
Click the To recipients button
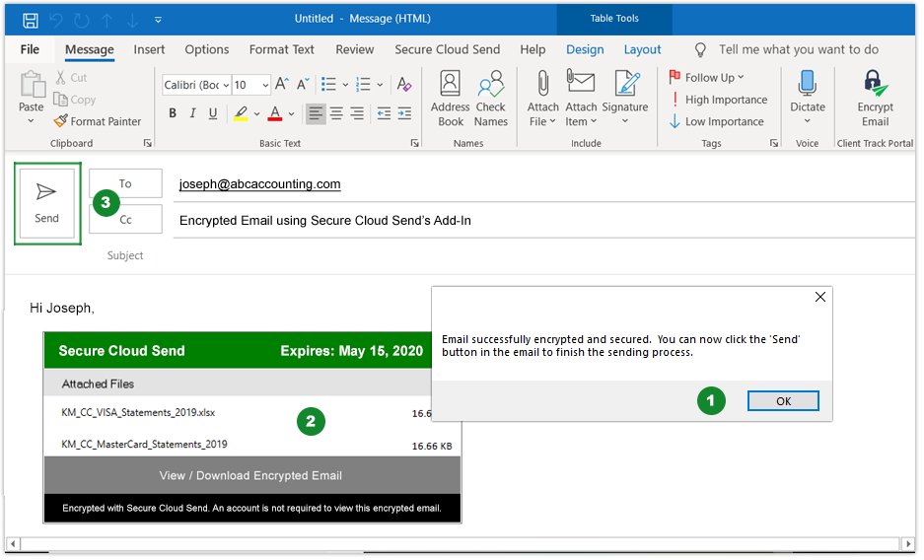tap(125, 183)
